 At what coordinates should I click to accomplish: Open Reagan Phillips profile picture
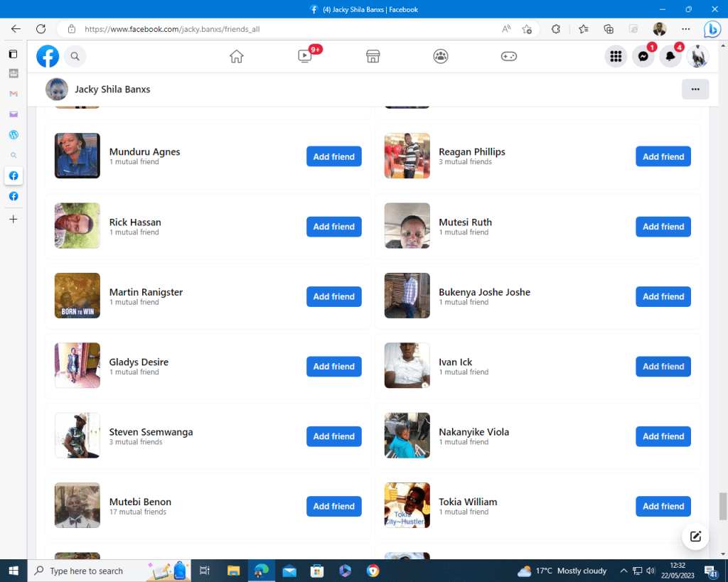click(x=407, y=156)
